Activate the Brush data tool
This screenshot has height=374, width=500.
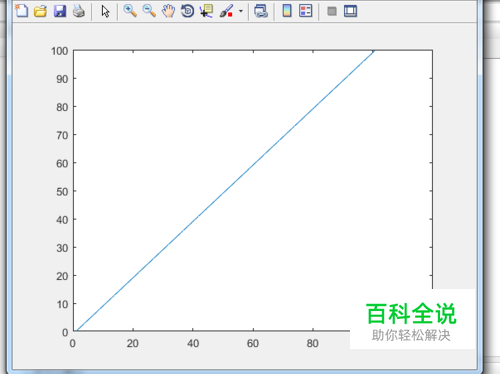click(226, 11)
